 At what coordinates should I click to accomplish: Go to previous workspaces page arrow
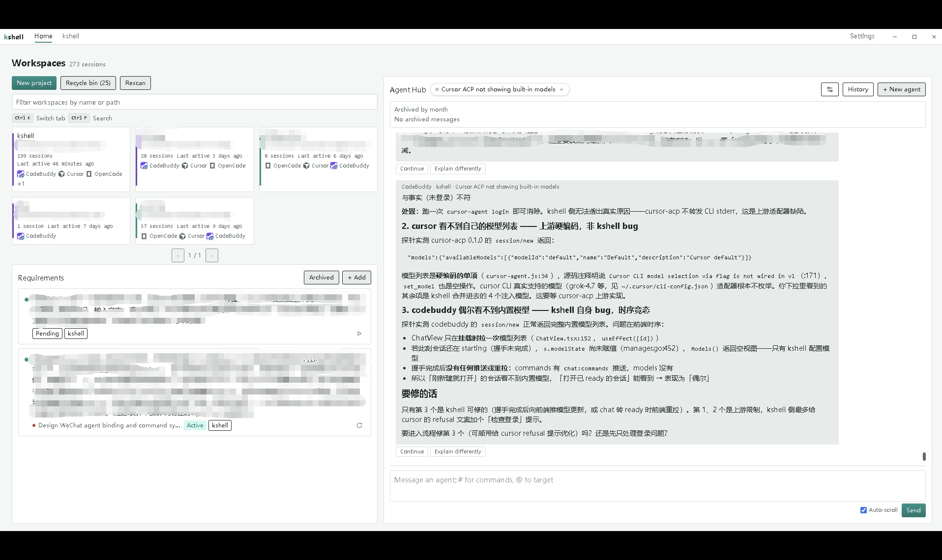[x=178, y=255]
